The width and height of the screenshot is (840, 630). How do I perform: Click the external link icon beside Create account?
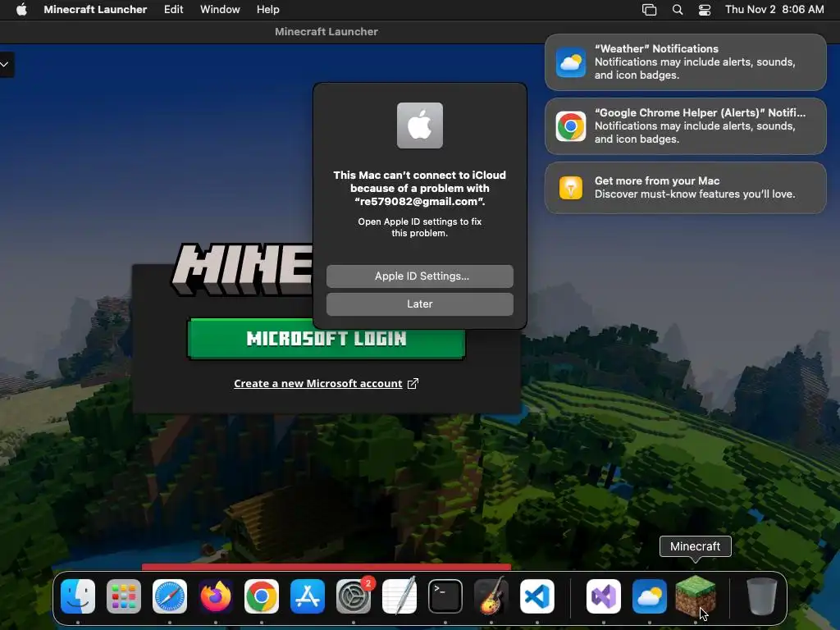[413, 384]
